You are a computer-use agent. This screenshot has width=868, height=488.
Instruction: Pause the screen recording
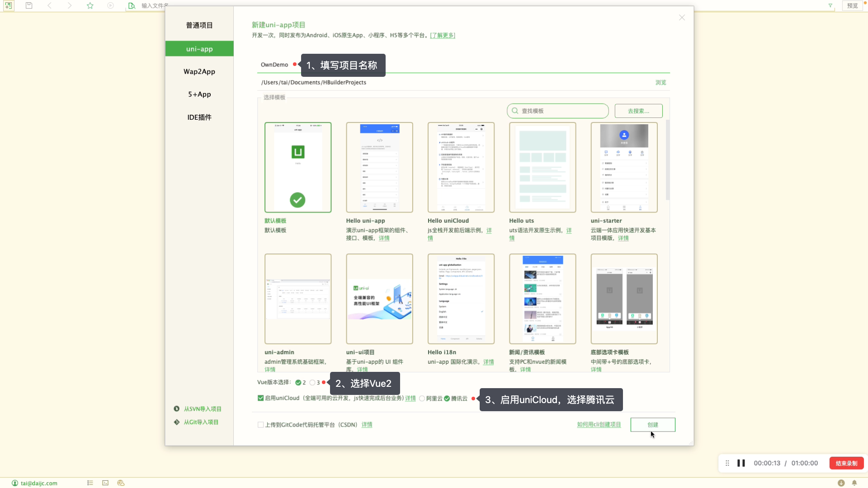coord(741,463)
